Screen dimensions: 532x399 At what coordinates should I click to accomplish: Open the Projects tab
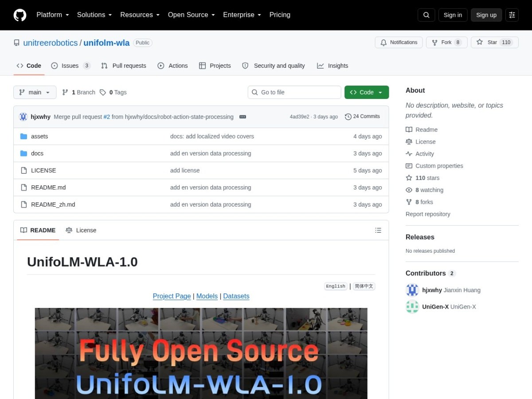coord(215,66)
